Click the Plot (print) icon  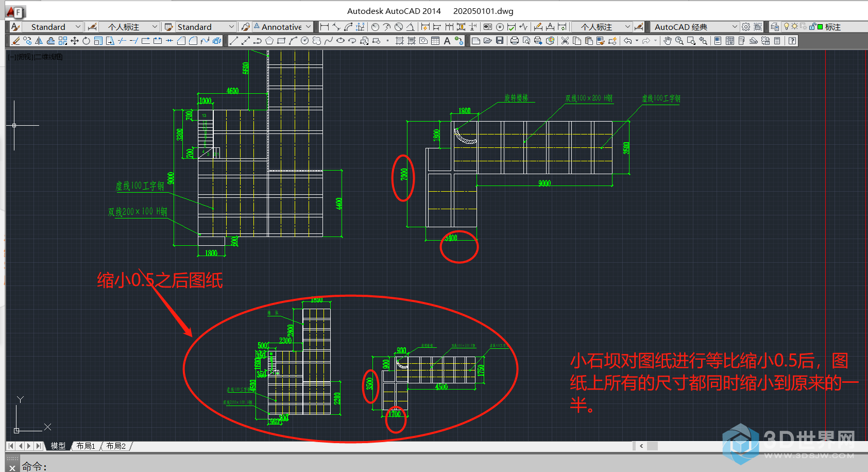pyautogui.click(x=514, y=41)
